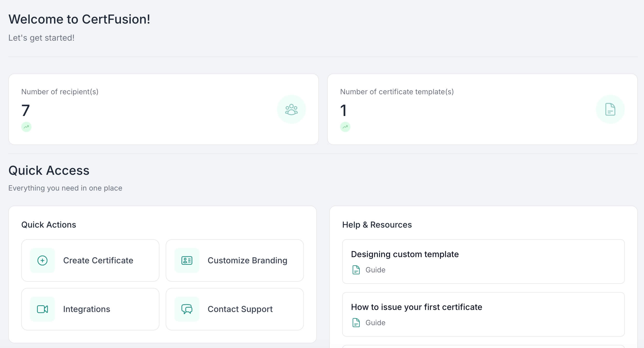Go to Integrations quick action
Viewport: 644px width, 348px height.
pyautogui.click(x=87, y=309)
